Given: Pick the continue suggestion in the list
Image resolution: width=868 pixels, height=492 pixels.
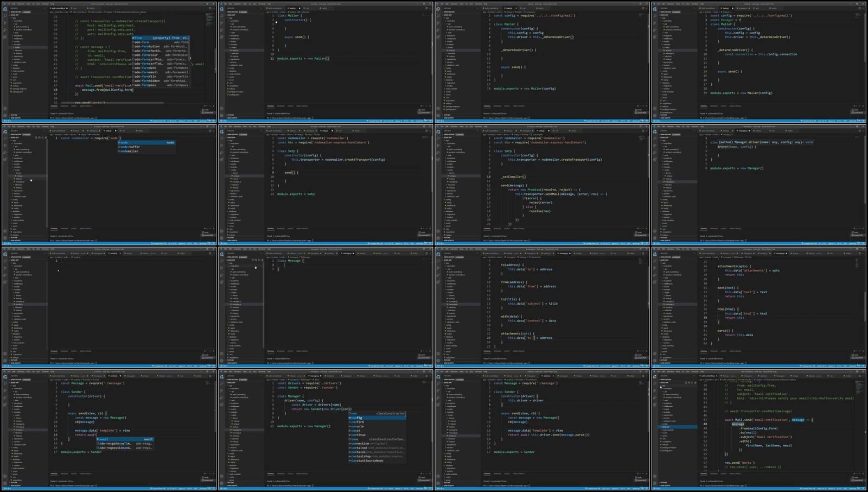Looking at the screenshot, I should (x=376, y=435).
